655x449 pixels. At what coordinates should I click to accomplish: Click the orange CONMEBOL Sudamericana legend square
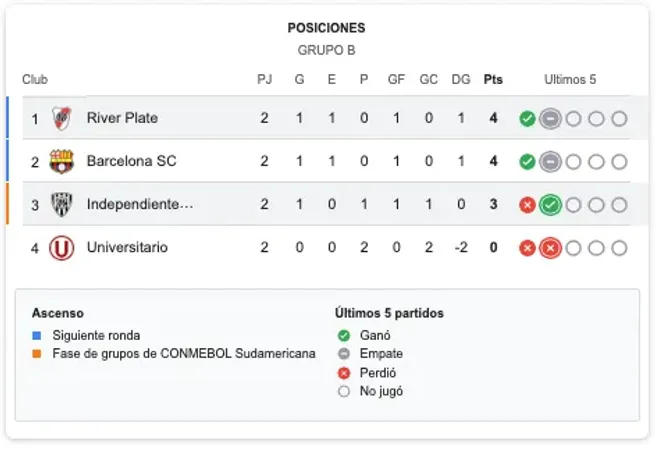(x=37, y=354)
